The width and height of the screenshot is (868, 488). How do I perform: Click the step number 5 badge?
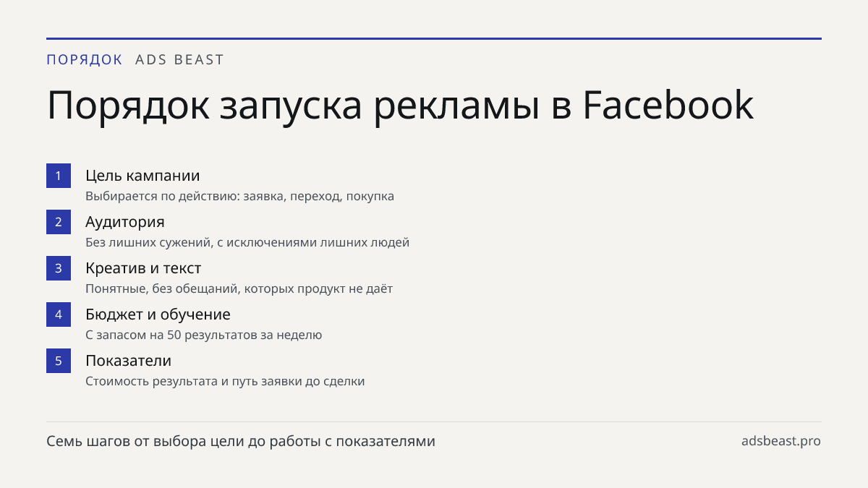click(x=59, y=361)
